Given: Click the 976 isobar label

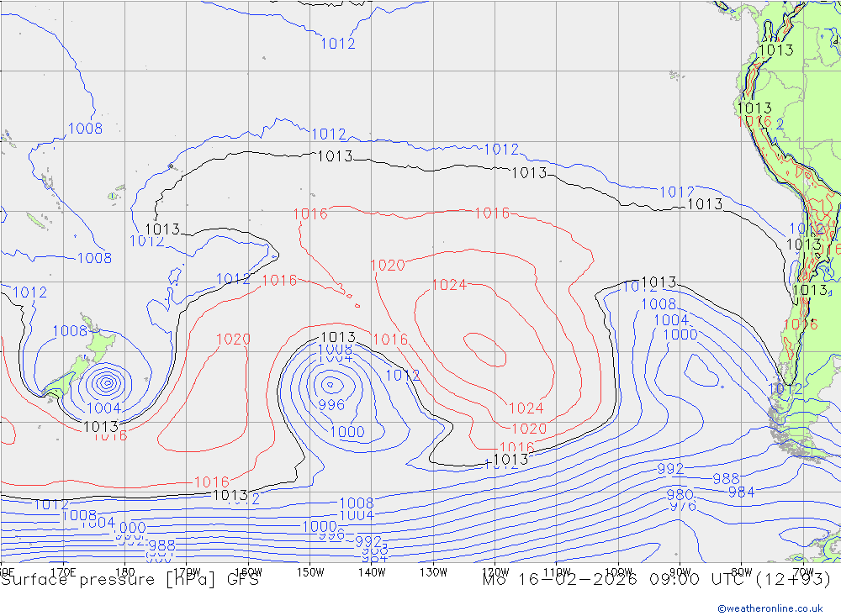Looking at the screenshot, I should [x=683, y=506].
